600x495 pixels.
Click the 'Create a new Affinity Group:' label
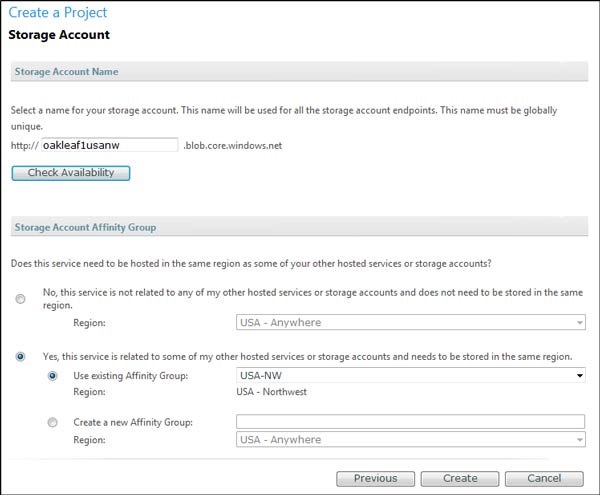point(133,422)
